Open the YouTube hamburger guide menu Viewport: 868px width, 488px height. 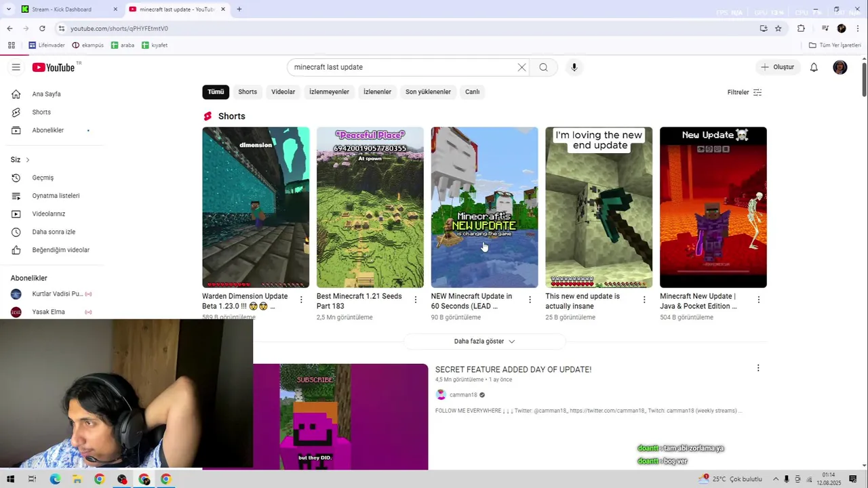16,67
